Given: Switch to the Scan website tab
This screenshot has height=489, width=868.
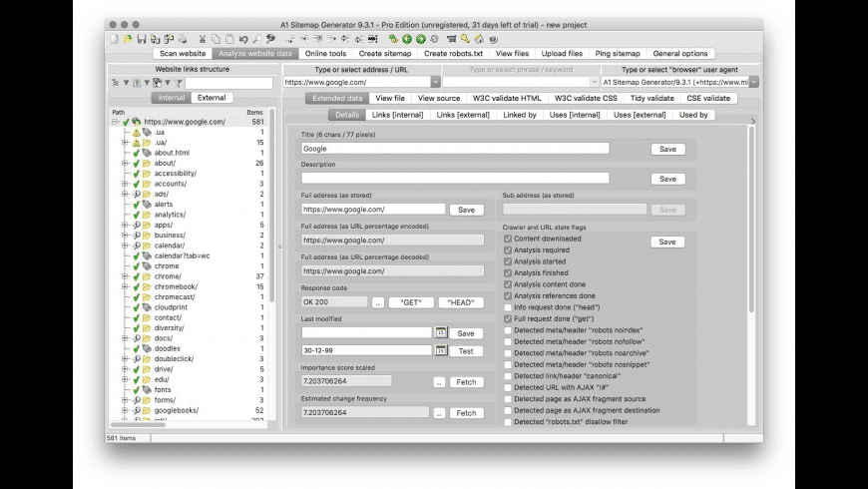Looking at the screenshot, I should coord(183,54).
